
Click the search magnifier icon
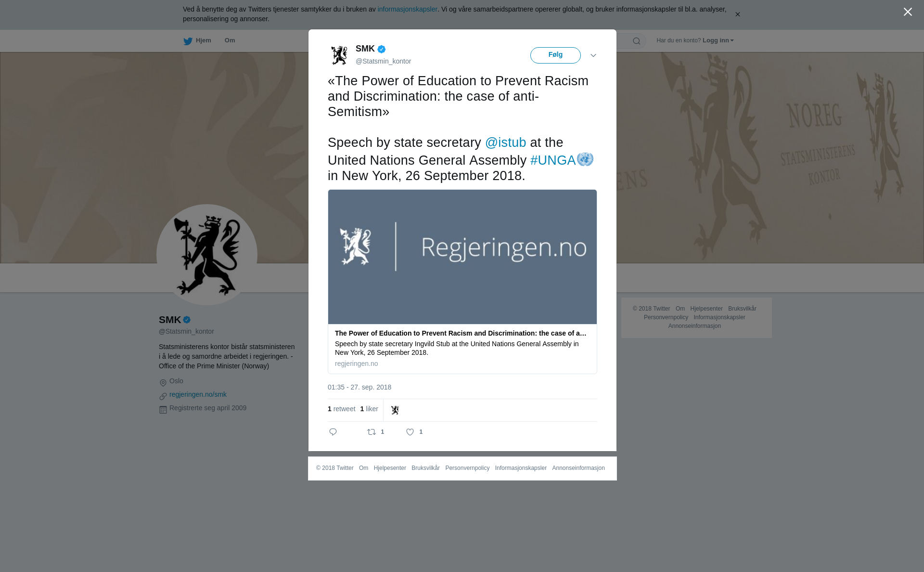point(636,41)
